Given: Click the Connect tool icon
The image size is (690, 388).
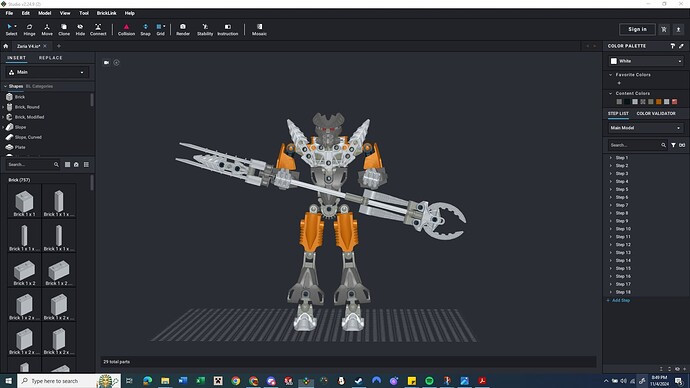Looking at the screenshot, I should pos(98,29).
